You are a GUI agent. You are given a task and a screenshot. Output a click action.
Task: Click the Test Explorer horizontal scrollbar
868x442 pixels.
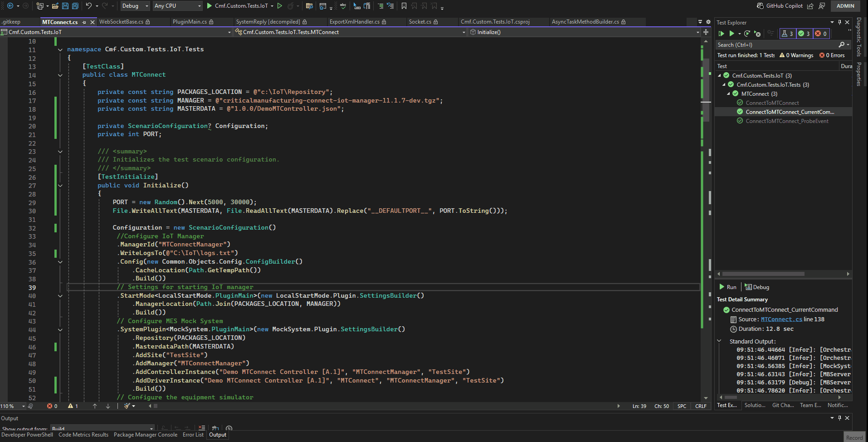click(763, 274)
